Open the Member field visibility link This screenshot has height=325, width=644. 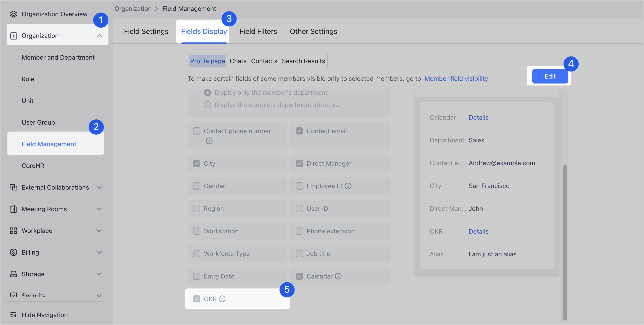click(x=456, y=78)
